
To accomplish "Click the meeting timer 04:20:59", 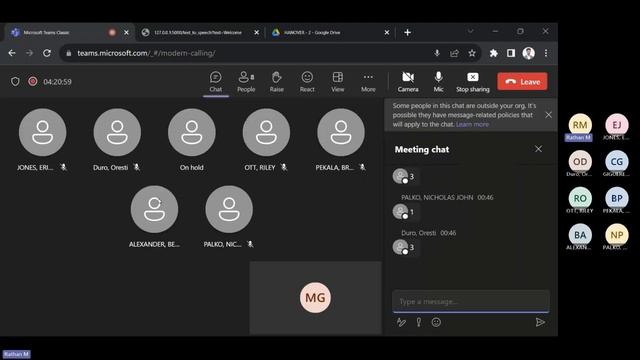I will [58, 82].
